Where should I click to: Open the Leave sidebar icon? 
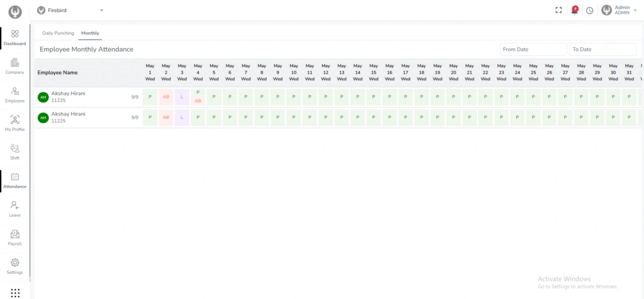click(x=15, y=209)
